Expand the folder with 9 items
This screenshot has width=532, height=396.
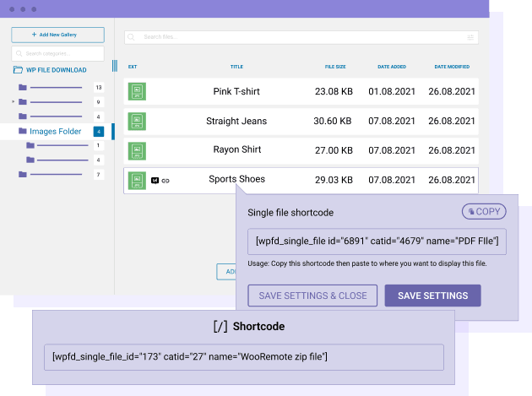[13, 102]
